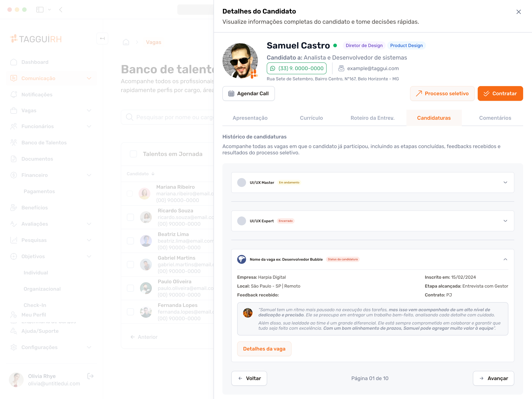Click the Dashboard home icon in sidebar
Screen dimensions: 532x399
coord(14,62)
